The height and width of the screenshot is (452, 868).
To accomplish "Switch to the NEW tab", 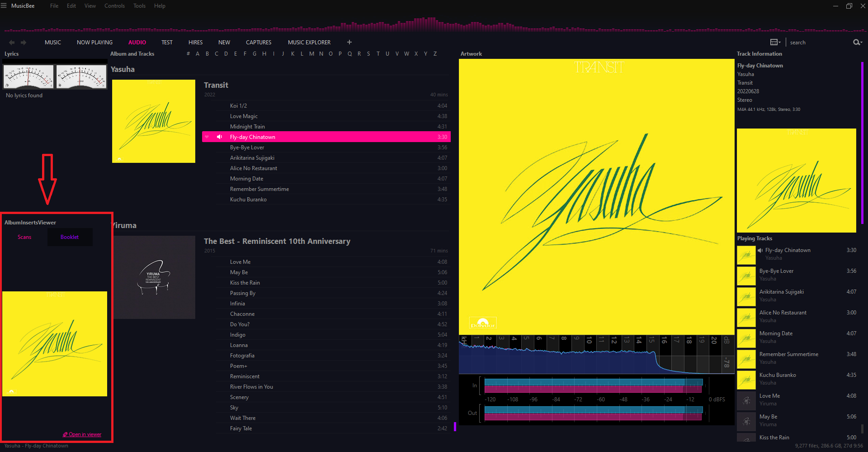I will (224, 43).
